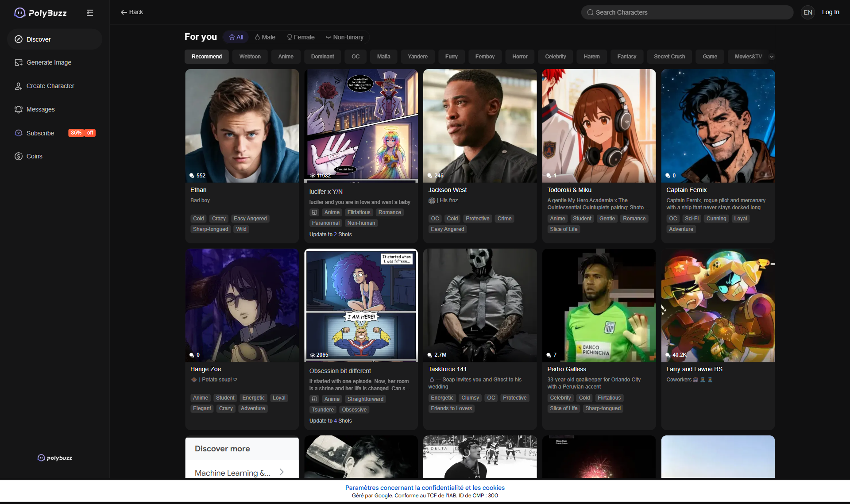Expand more categories with chevron arrow
The image size is (850, 504).
(x=772, y=57)
